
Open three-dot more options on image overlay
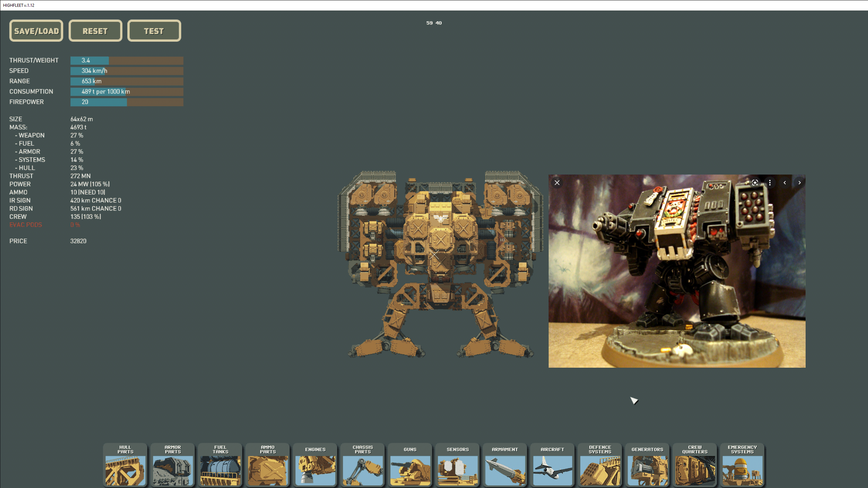tap(770, 183)
